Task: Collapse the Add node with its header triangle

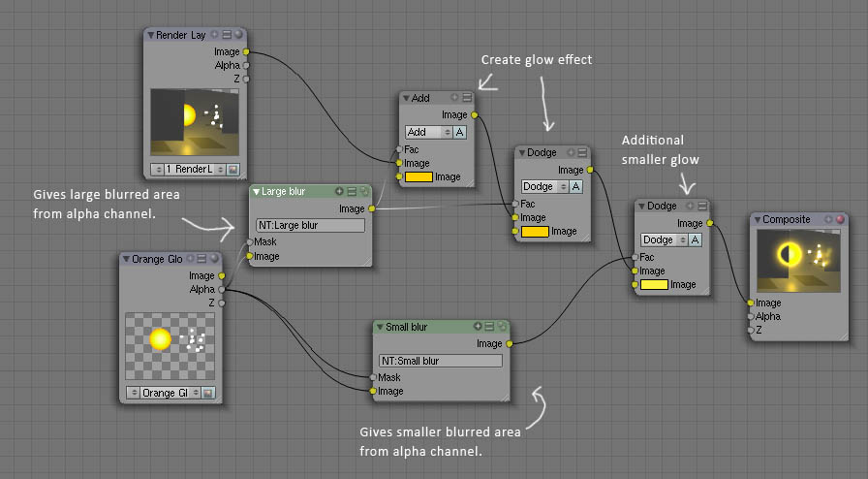Action: [x=406, y=98]
